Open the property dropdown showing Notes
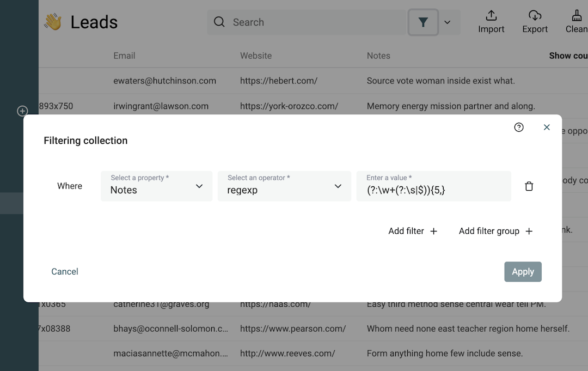 pyautogui.click(x=156, y=186)
